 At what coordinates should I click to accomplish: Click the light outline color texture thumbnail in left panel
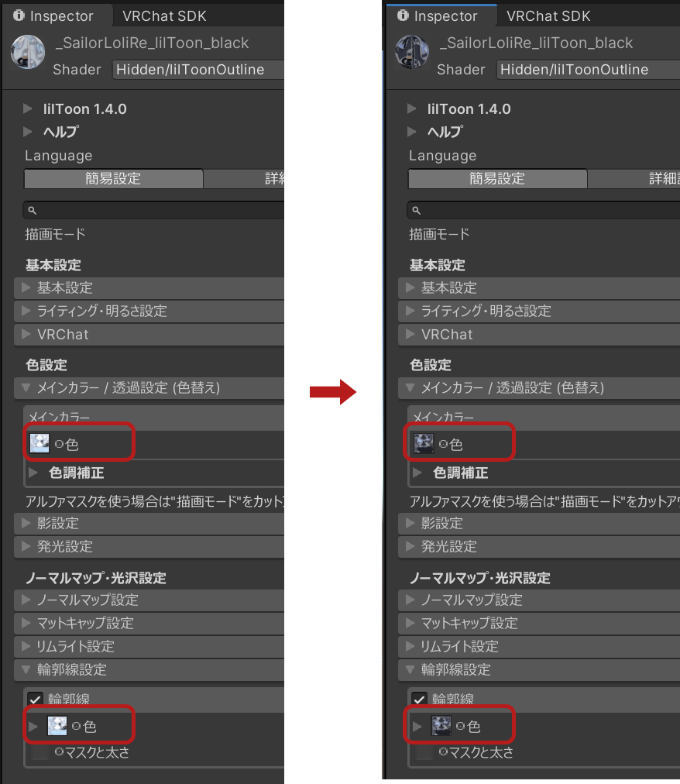(x=57, y=725)
